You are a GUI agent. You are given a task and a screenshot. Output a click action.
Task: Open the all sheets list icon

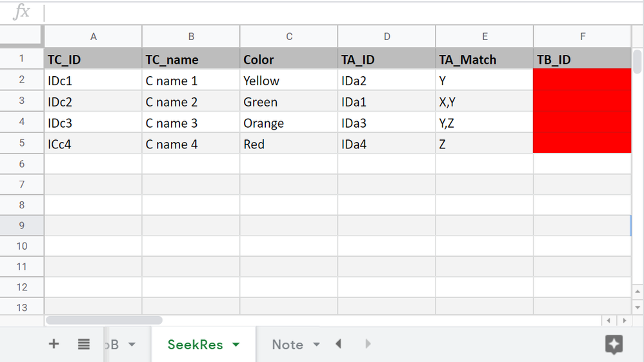click(84, 344)
